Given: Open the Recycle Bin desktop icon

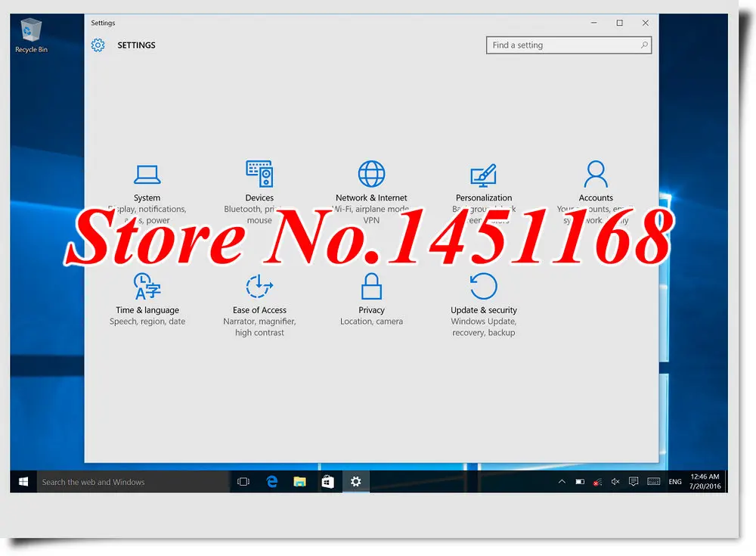Looking at the screenshot, I should coord(31,36).
